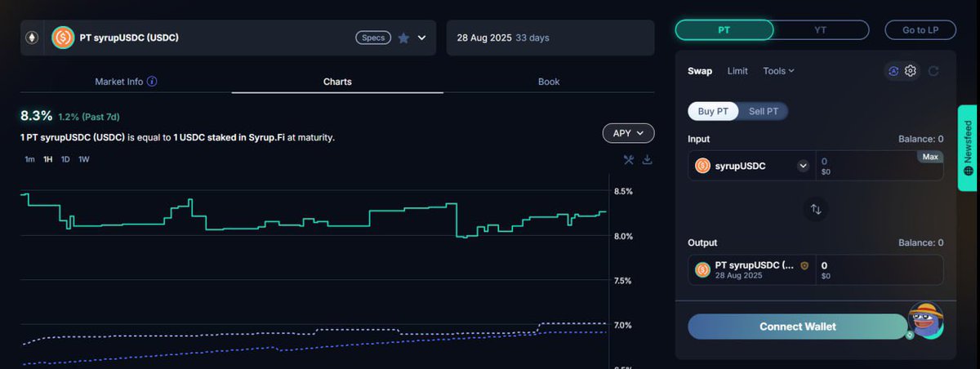Click the 1.2% (Past 7d) change text

(89, 117)
